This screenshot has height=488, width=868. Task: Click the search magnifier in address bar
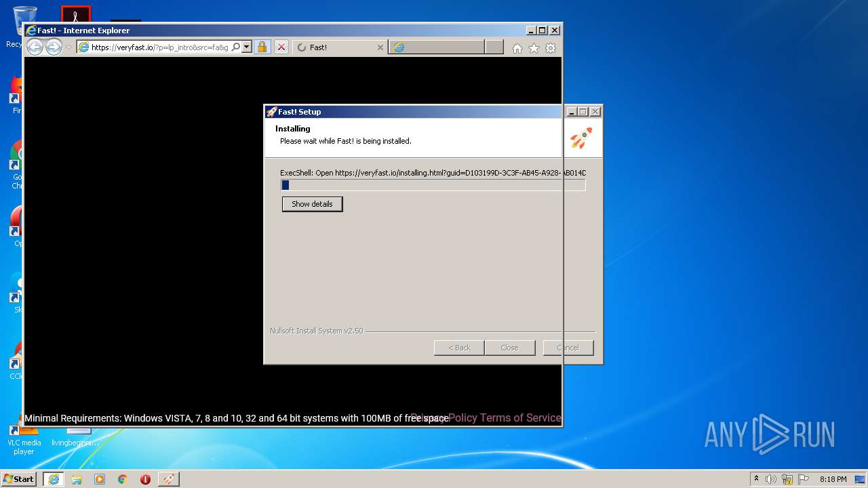coord(236,47)
